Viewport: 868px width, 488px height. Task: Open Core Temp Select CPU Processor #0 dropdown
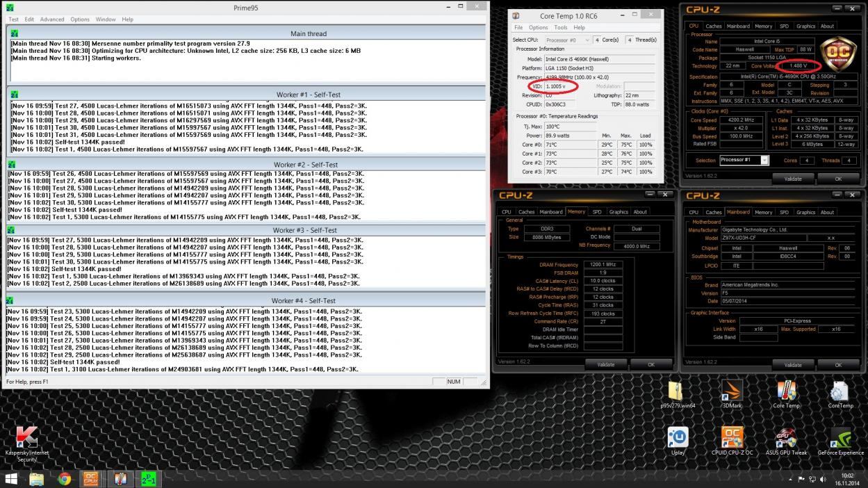(568, 40)
